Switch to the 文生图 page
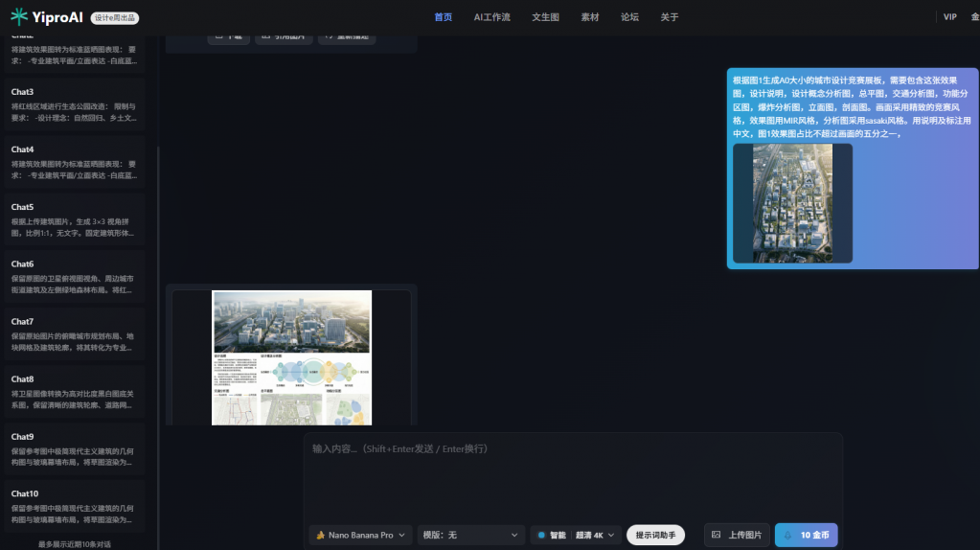The height and width of the screenshot is (550, 980). [x=546, y=17]
